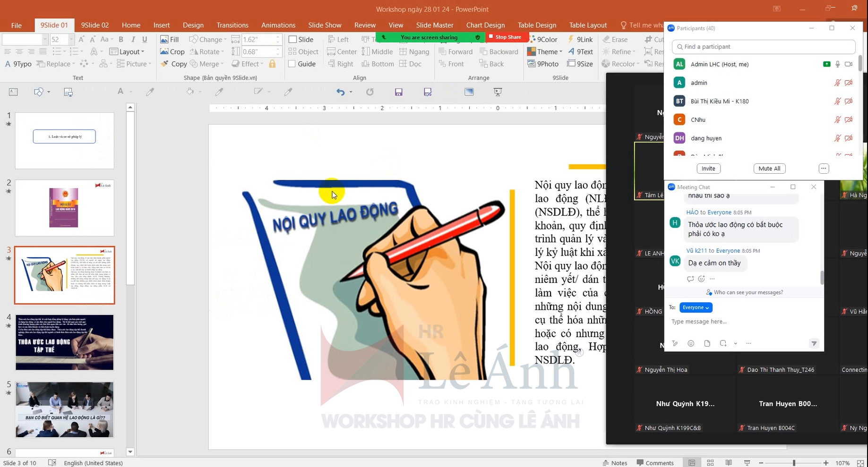
Task: Switch to Slide Sorter view in the status bar
Action: [710, 463]
